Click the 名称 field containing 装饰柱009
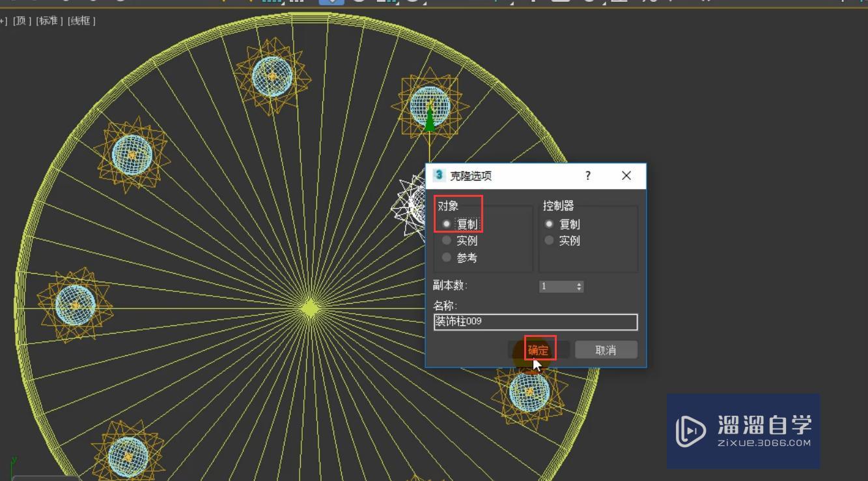 click(535, 322)
